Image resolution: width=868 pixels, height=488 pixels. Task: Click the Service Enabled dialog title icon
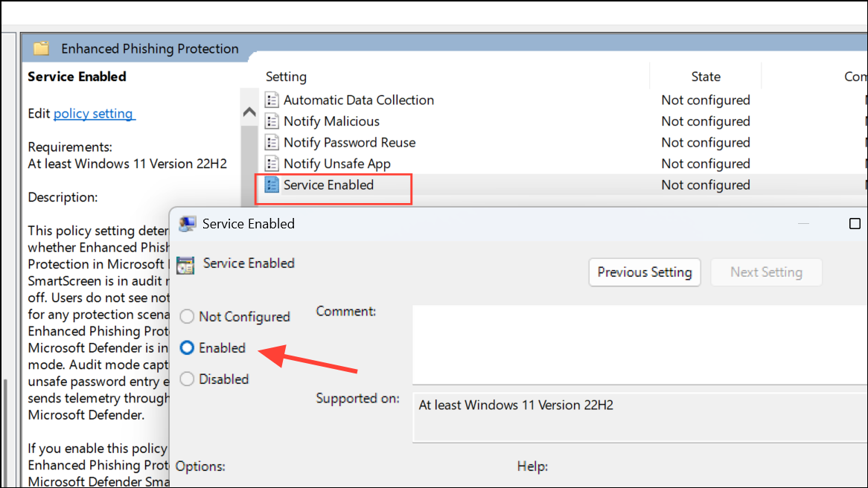pos(187,223)
